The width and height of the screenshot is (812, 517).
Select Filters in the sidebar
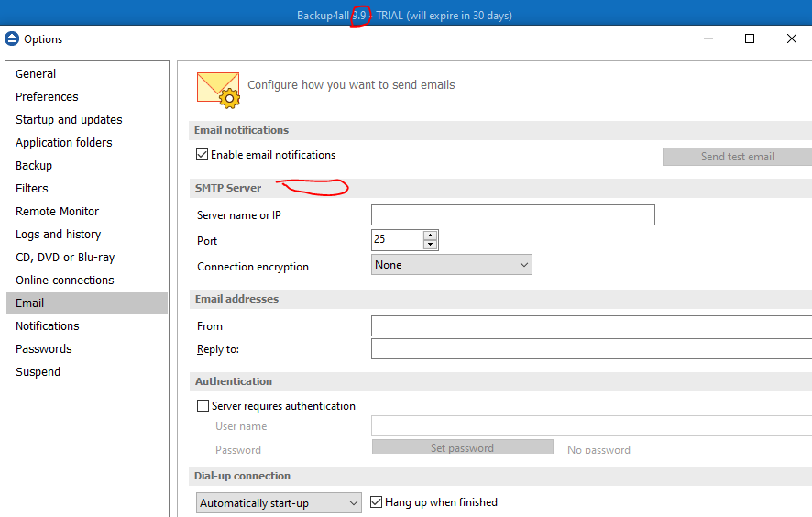tap(87, 188)
